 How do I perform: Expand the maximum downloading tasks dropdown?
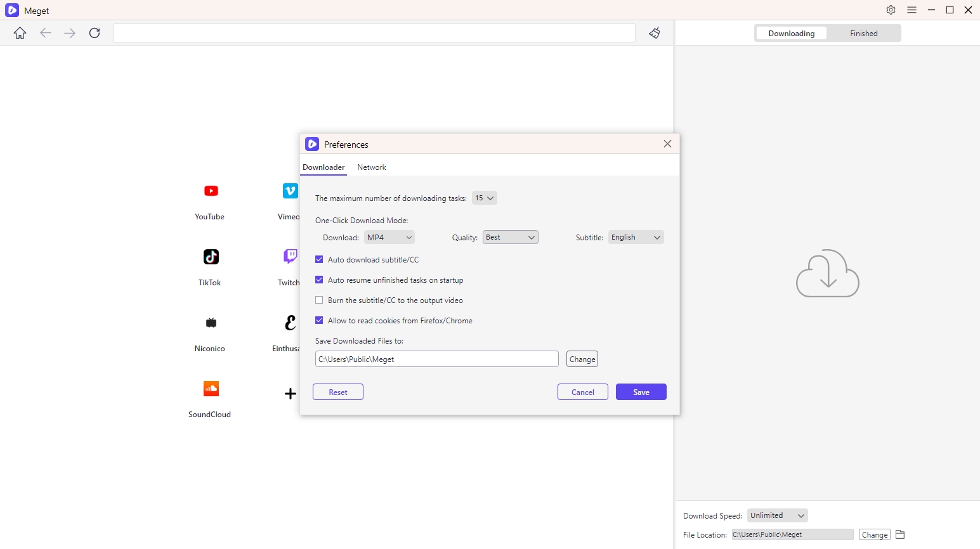coord(484,198)
